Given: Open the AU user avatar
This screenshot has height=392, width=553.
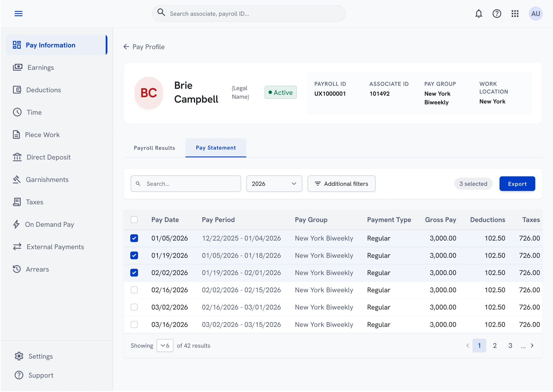Looking at the screenshot, I should click(x=535, y=14).
